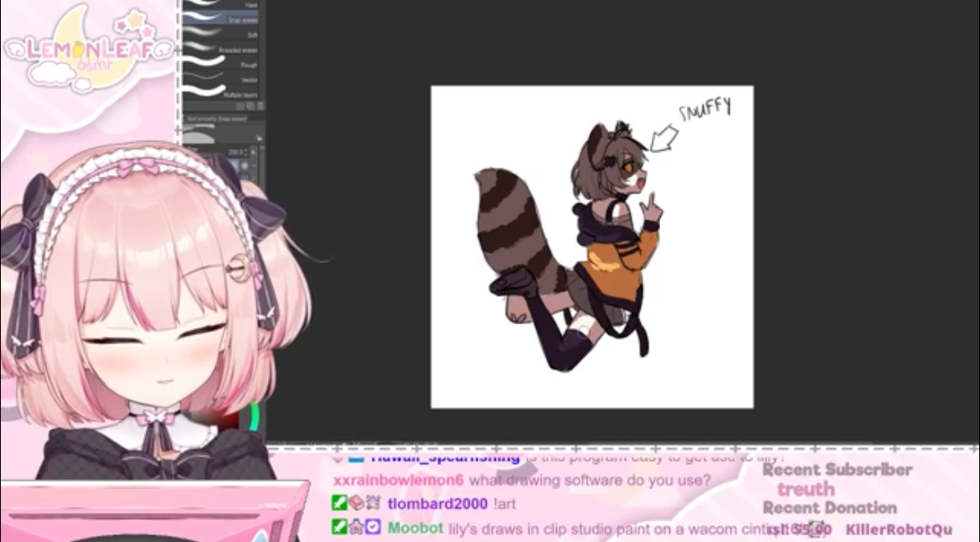
Task: Choose the Kneaded eraser sub tool
Action: click(221, 48)
